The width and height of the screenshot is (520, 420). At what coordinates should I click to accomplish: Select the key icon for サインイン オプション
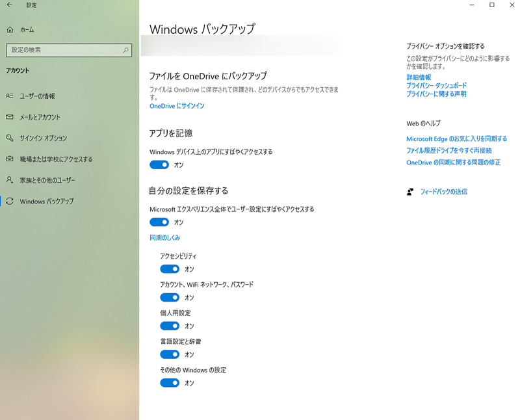10,138
